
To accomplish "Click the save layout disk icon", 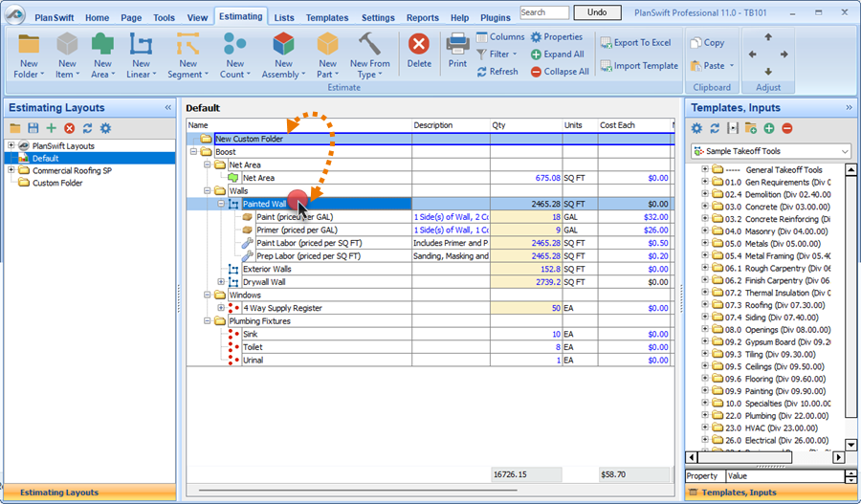I will [33, 128].
